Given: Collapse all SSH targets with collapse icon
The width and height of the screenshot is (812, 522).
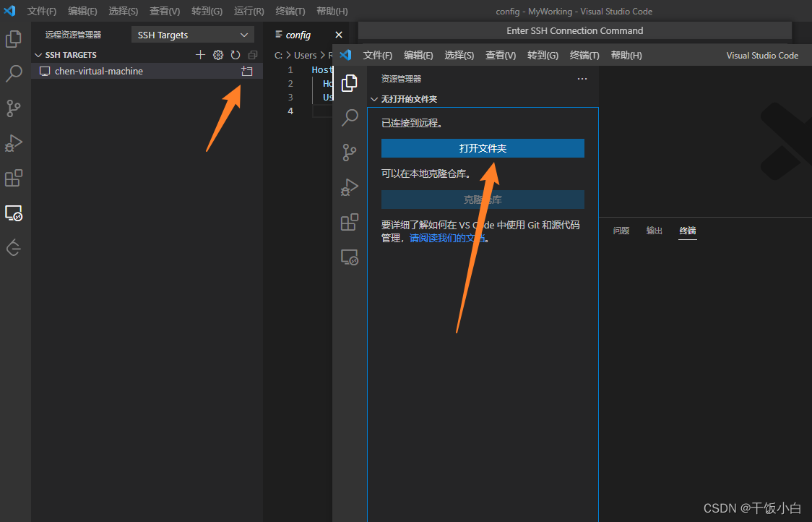Looking at the screenshot, I should coord(253,54).
